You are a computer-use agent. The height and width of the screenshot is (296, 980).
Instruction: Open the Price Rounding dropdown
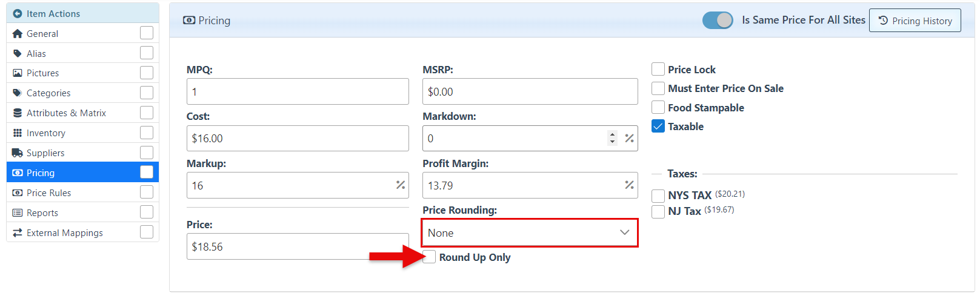530,233
